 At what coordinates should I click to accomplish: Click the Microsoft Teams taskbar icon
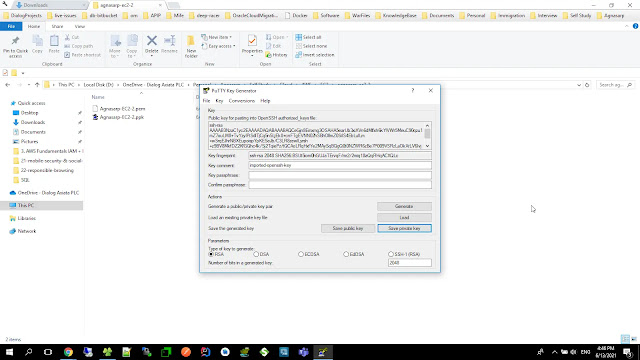click(303, 352)
